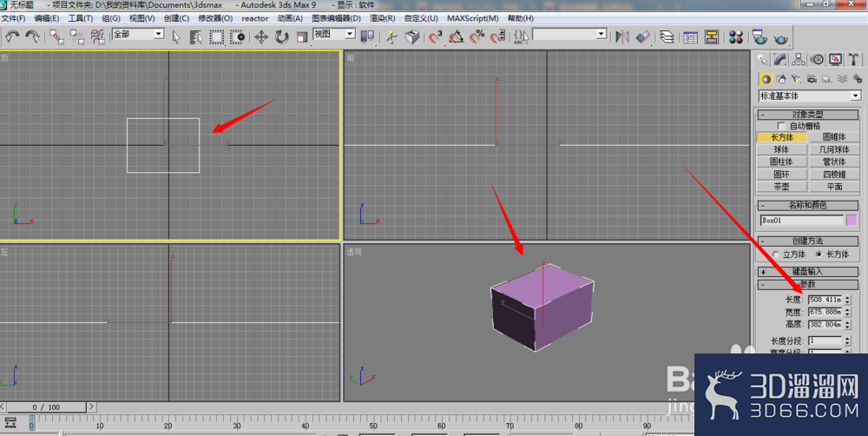Open the Material Editor spheres icon

[736, 37]
